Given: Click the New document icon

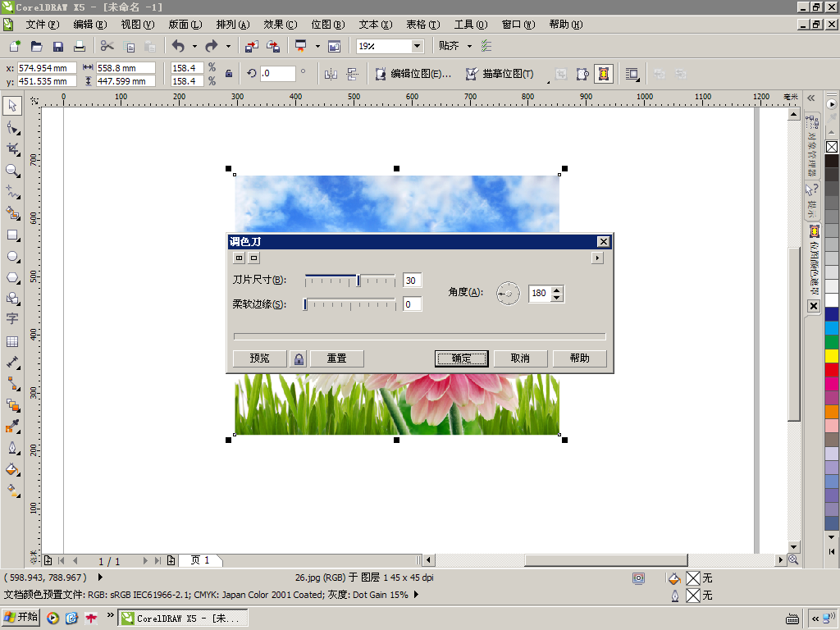Looking at the screenshot, I should [15, 46].
